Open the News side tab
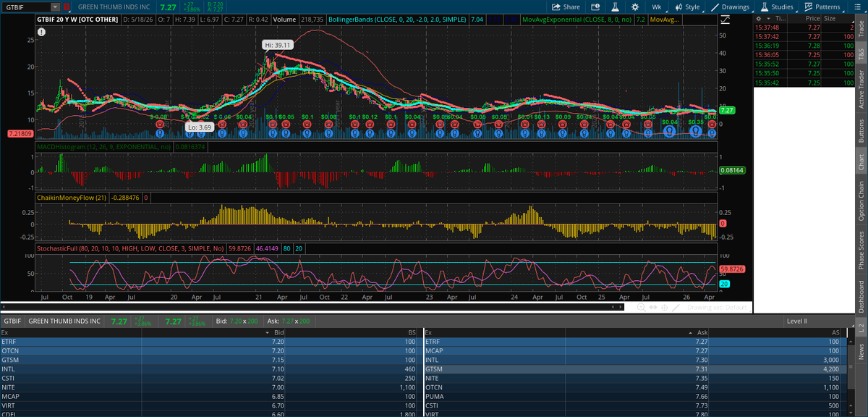Screen dimensions: 868x417 coord(861,351)
